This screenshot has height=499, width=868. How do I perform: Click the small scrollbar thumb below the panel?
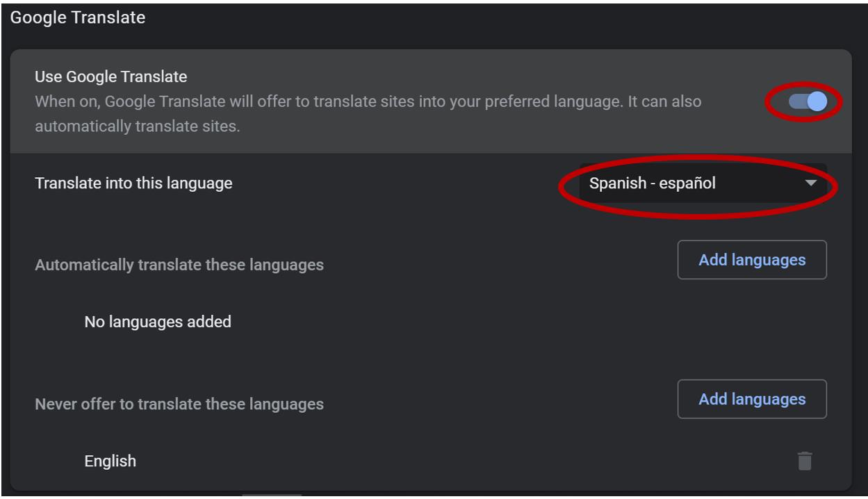272,495
